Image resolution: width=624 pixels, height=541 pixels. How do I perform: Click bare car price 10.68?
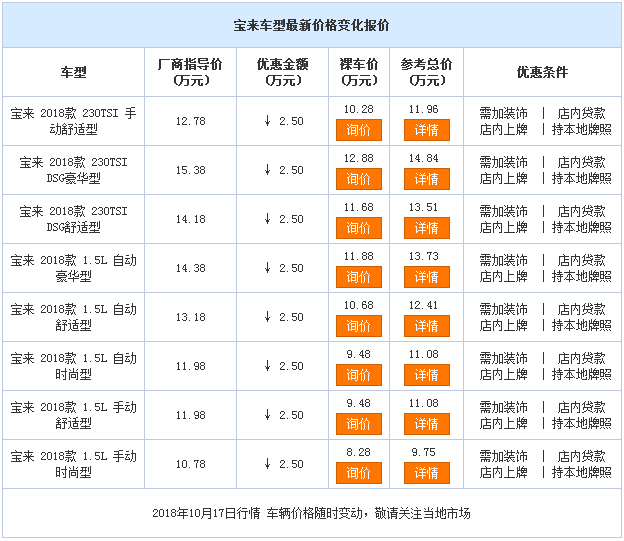click(x=359, y=305)
